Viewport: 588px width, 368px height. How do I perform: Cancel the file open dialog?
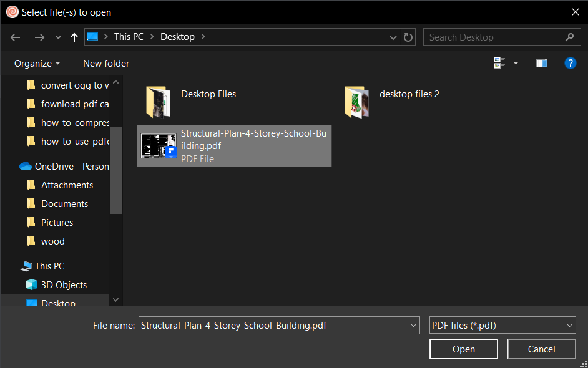[541, 349]
